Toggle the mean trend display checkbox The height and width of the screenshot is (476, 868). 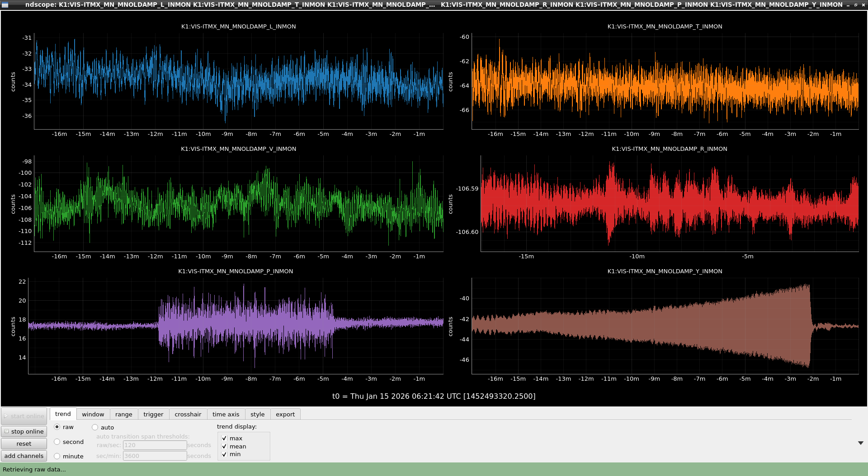[x=224, y=446]
